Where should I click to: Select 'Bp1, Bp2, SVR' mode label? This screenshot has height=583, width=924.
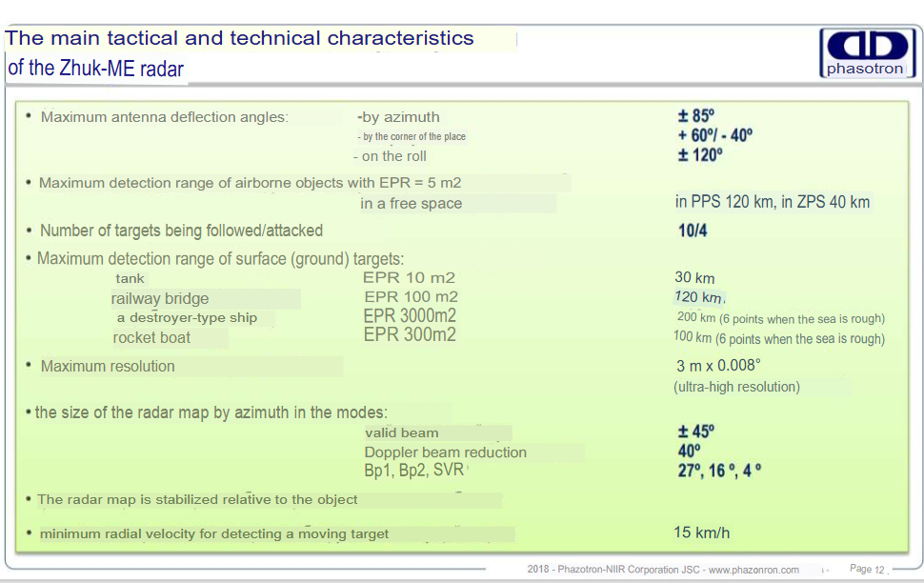point(414,471)
